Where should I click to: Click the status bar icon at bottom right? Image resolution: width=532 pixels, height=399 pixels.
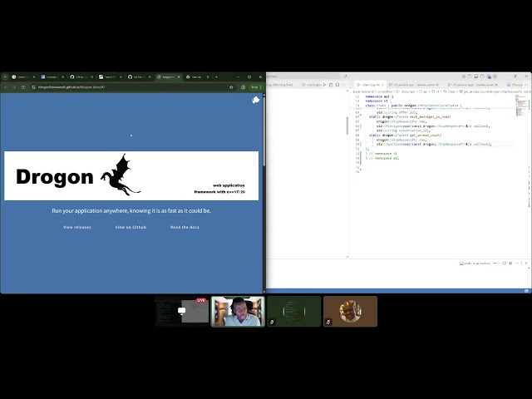tap(526, 291)
